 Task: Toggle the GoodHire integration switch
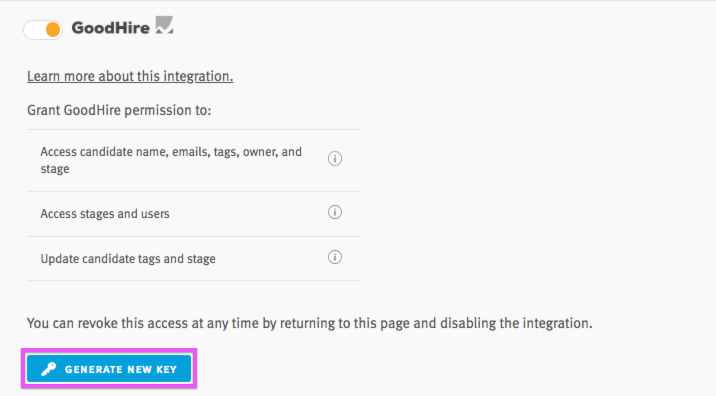click(43, 30)
